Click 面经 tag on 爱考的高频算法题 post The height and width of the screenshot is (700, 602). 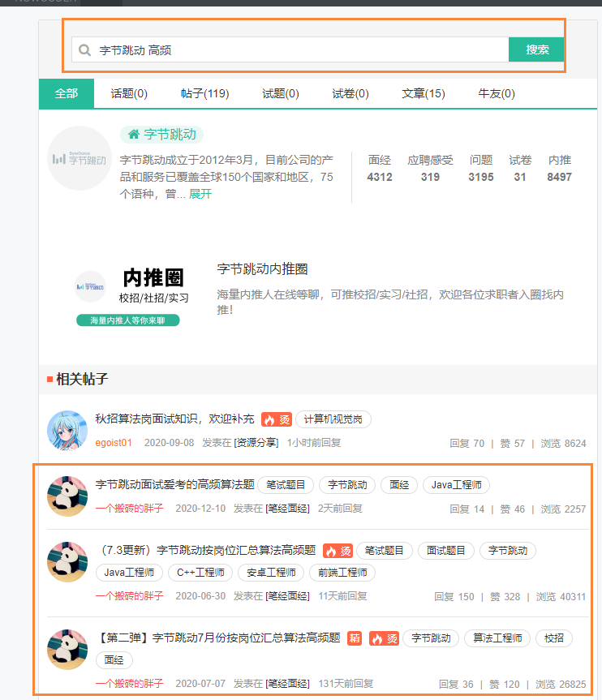click(x=399, y=485)
